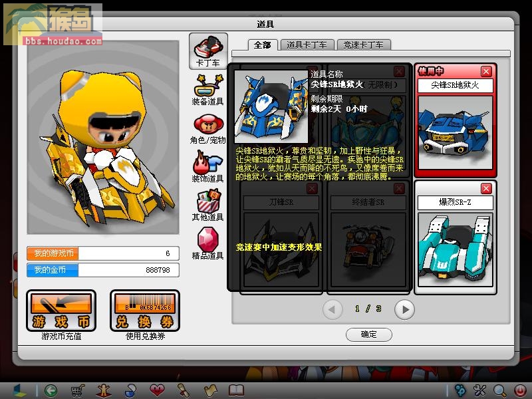The height and width of the screenshot is (399, 532).
Task: Open the 其他道具 other items category
Action: [208, 205]
